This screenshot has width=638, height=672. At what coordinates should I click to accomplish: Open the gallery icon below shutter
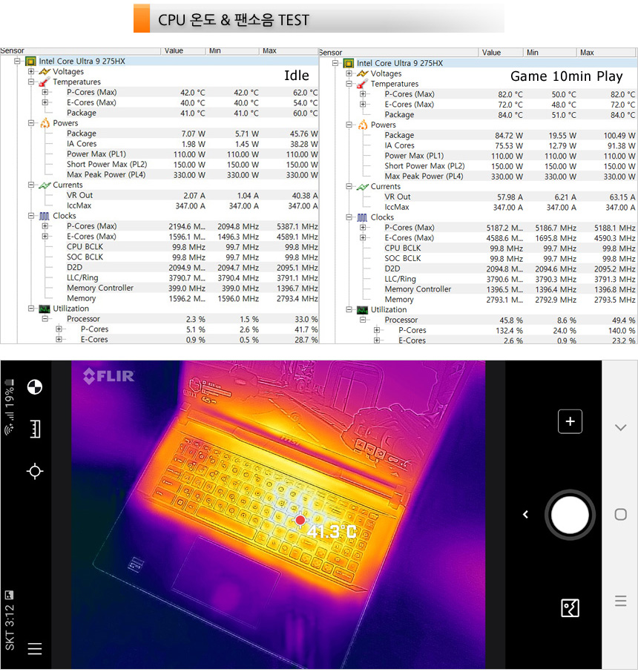pos(570,608)
